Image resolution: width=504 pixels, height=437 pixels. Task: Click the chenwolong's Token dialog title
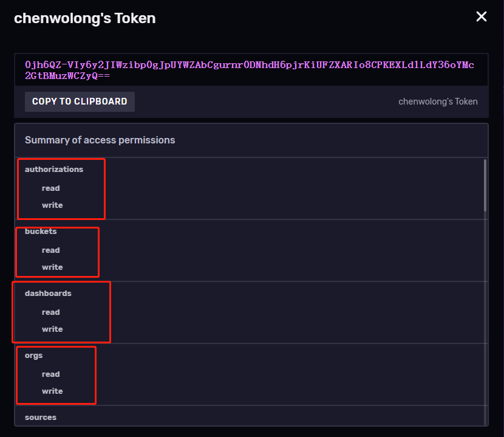(84, 18)
